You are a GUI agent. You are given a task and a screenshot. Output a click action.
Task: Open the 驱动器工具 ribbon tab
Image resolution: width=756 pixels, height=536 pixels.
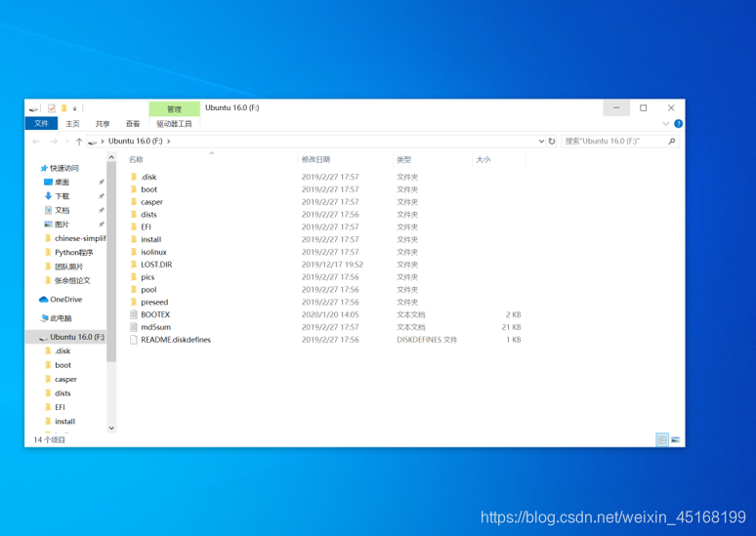pos(174,124)
